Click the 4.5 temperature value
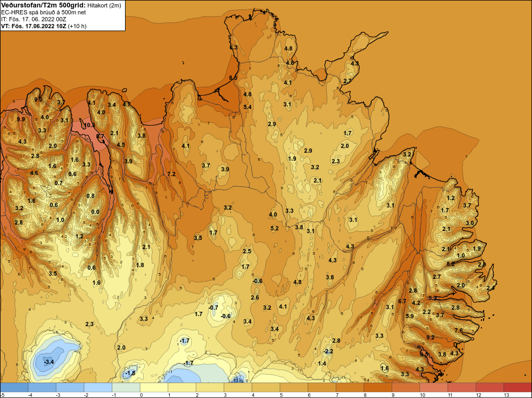The image size is (532, 398). tap(121, 145)
